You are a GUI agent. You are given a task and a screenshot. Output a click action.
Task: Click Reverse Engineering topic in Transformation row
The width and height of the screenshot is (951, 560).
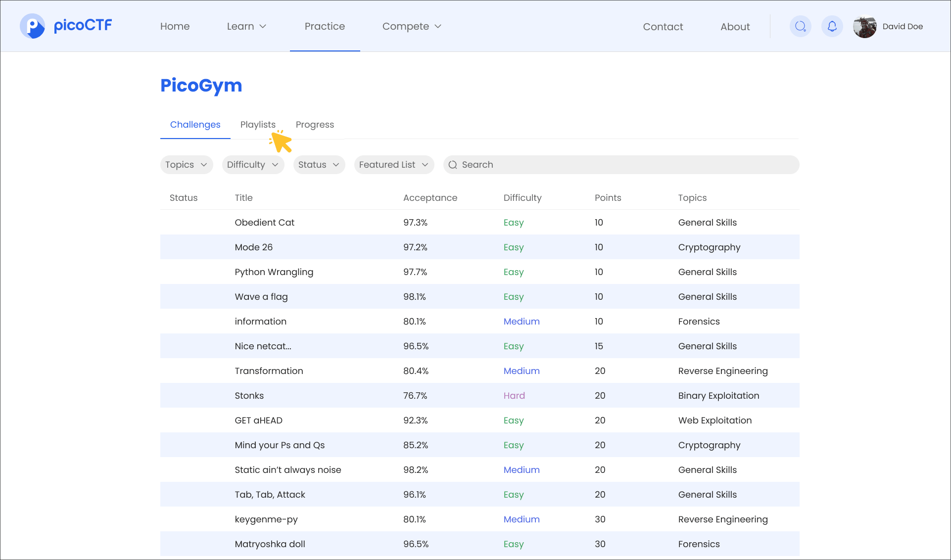coord(723,371)
